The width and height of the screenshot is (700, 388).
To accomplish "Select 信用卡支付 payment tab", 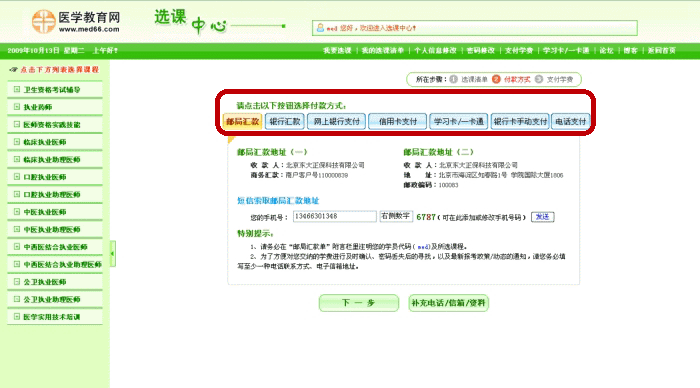I will pyautogui.click(x=397, y=121).
